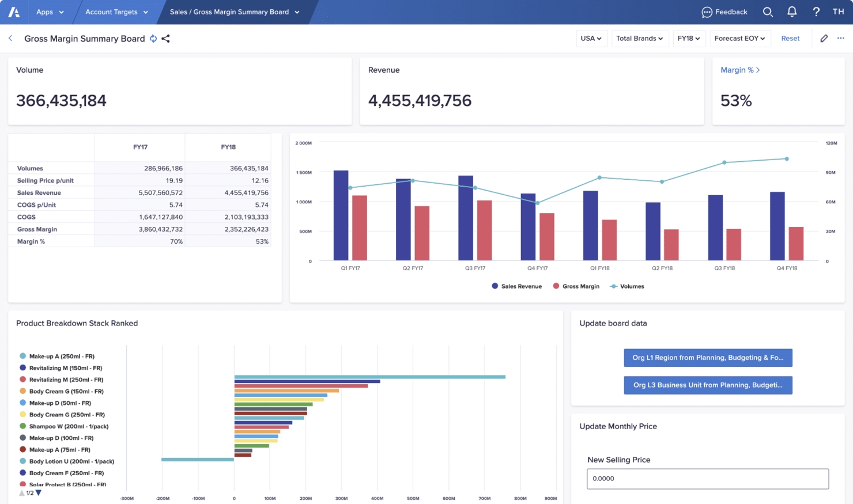Image resolution: width=853 pixels, height=504 pixels.
Task: Open Sales / Gross Margin Summary Board dropdown
Action: tap(235, 12)
